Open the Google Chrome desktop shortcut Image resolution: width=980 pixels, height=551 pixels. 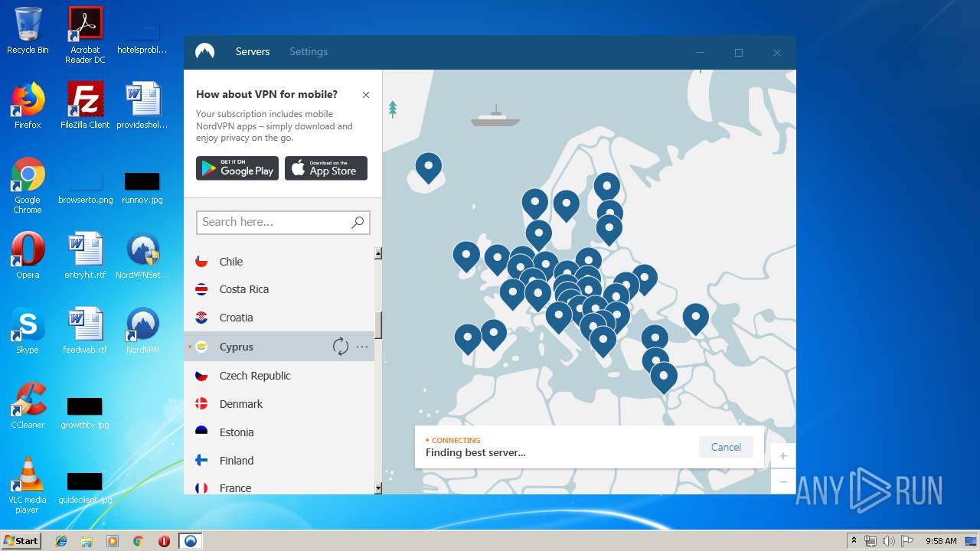pyautogui.click(x=28, y=185)
